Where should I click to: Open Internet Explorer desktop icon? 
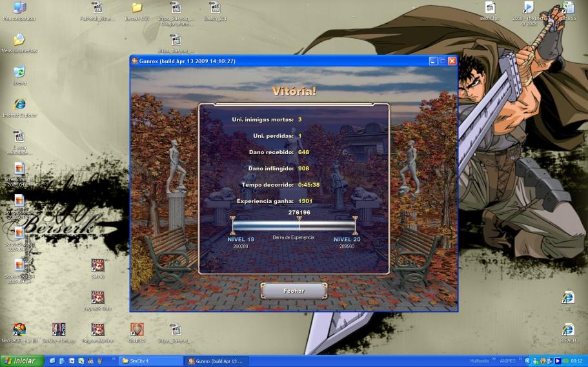[19, 104]
